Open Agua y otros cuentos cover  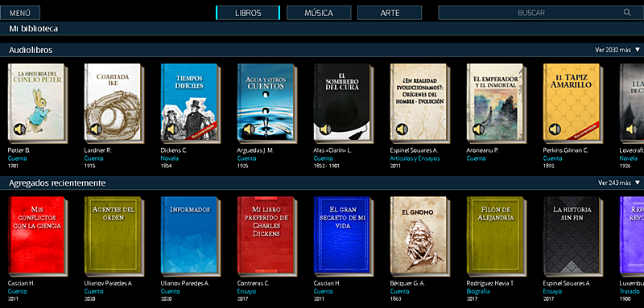click(x=266, y=103)
